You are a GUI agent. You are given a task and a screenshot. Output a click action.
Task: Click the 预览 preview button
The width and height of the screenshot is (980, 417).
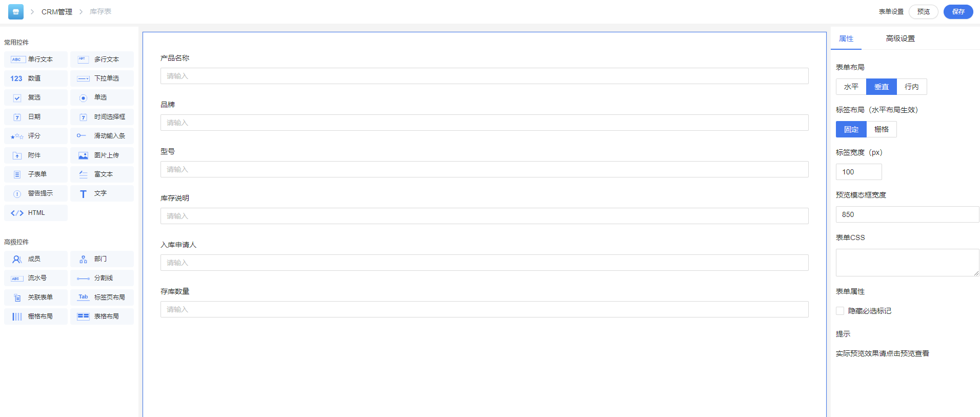(923, 12)
